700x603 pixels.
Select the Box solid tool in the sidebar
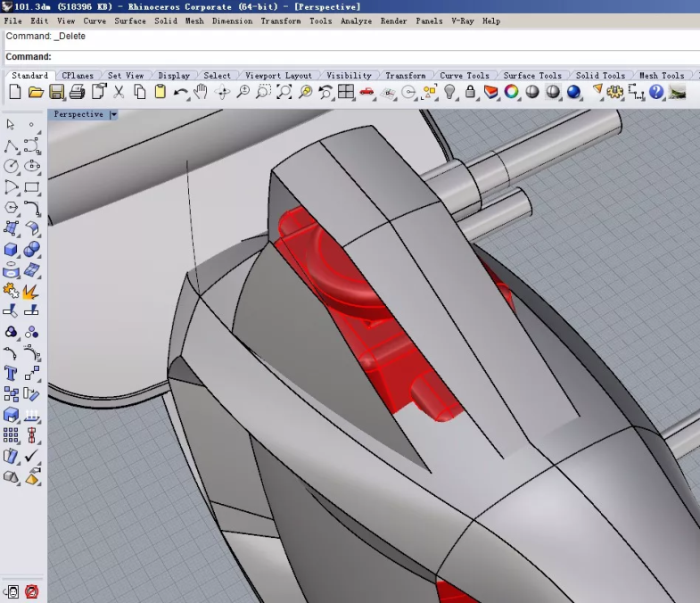coord(11,250)
